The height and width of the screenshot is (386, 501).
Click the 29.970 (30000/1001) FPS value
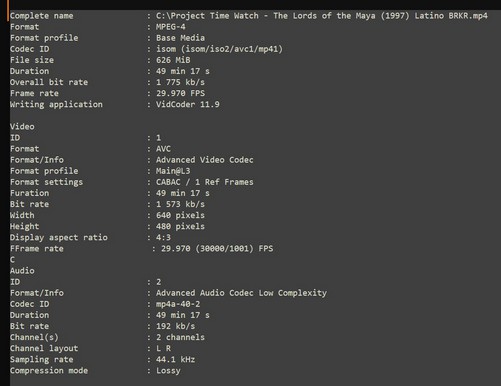[217, 249]
